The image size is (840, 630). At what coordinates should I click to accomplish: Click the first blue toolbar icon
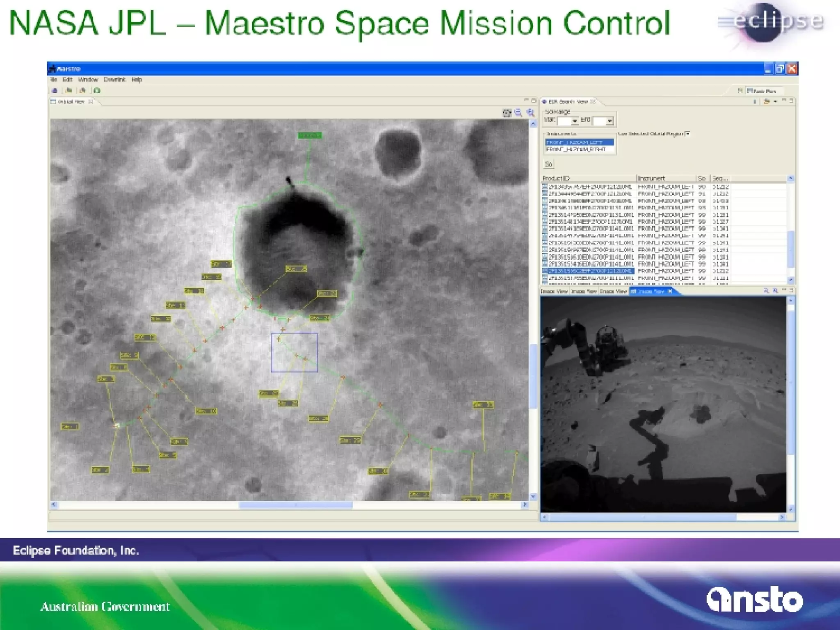[55, 90]
